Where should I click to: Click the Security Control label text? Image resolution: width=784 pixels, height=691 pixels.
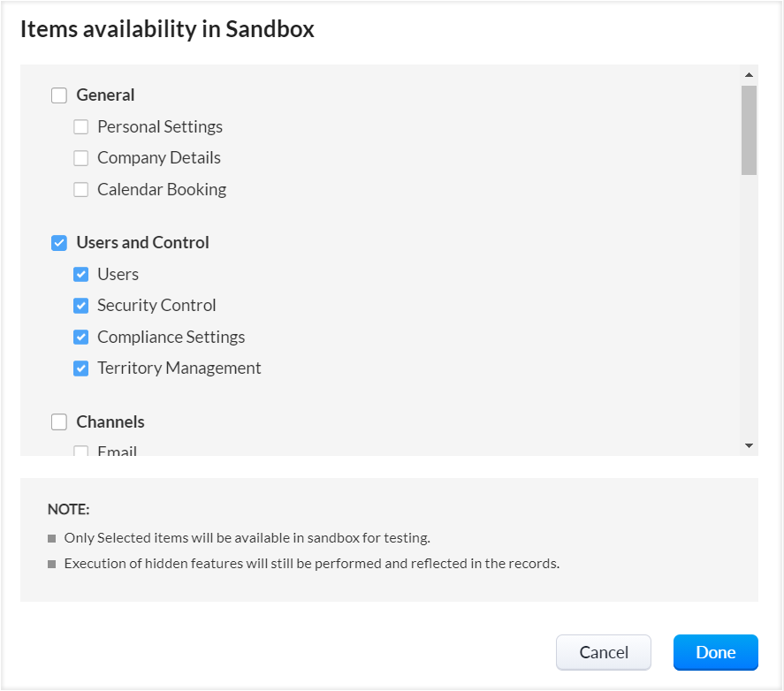(x=156, y=306)
